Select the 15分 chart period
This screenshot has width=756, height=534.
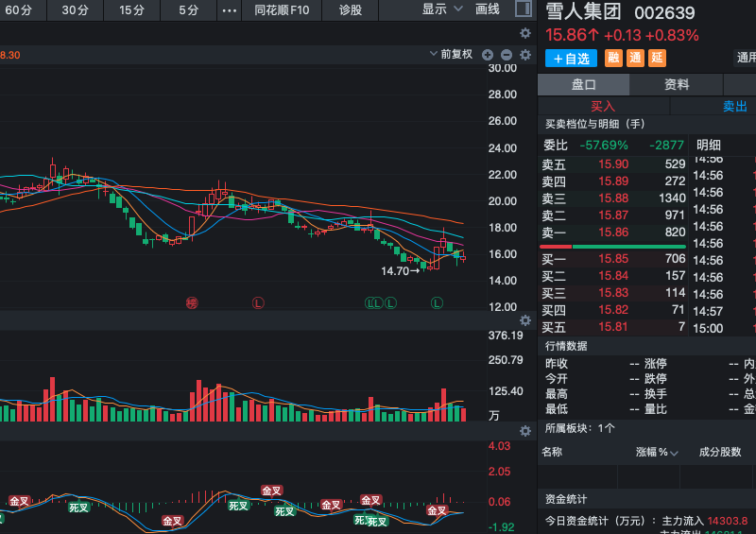click(131, 10)
